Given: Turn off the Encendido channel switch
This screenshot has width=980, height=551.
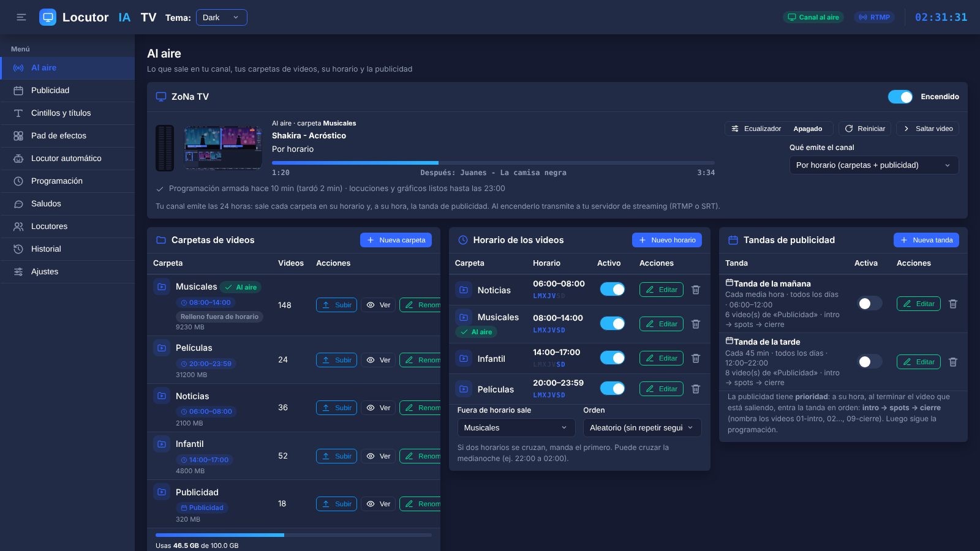Looking at the screenshot, I should pos(900,97).
